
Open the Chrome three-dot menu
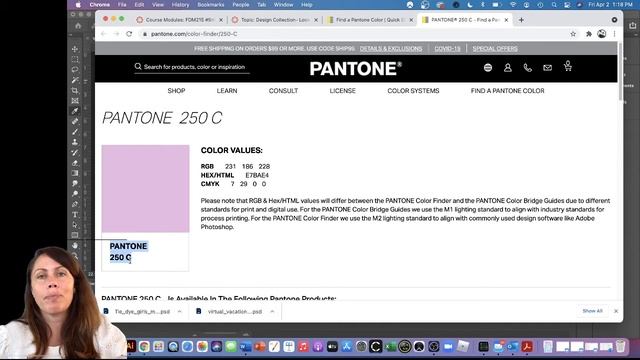[x=614, y=34]
